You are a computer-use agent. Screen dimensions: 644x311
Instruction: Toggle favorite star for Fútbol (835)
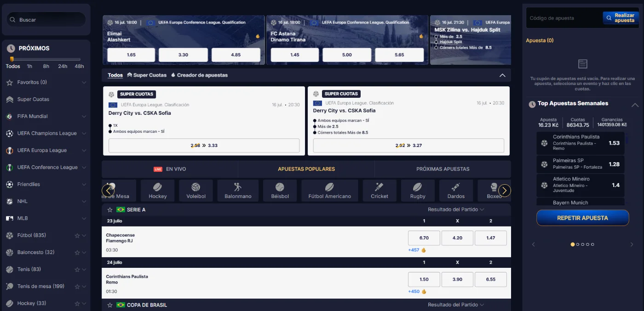pyautogui.click(x=77, y=236)
